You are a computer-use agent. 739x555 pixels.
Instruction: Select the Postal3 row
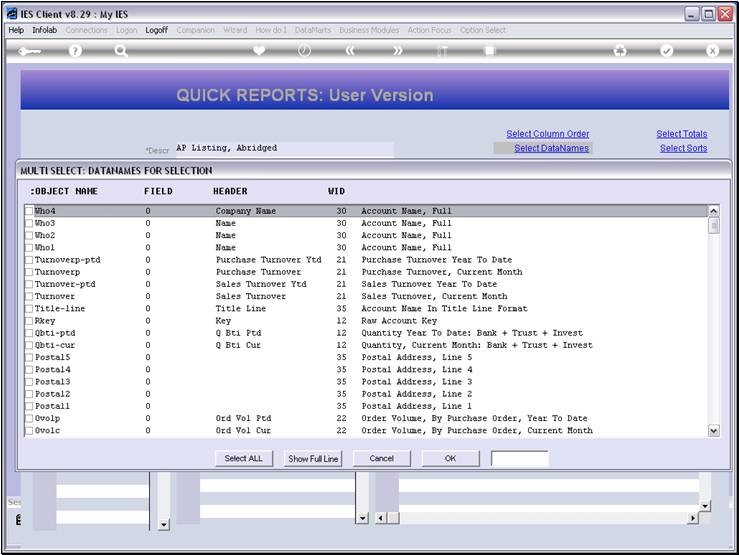[x=366, y=382]
